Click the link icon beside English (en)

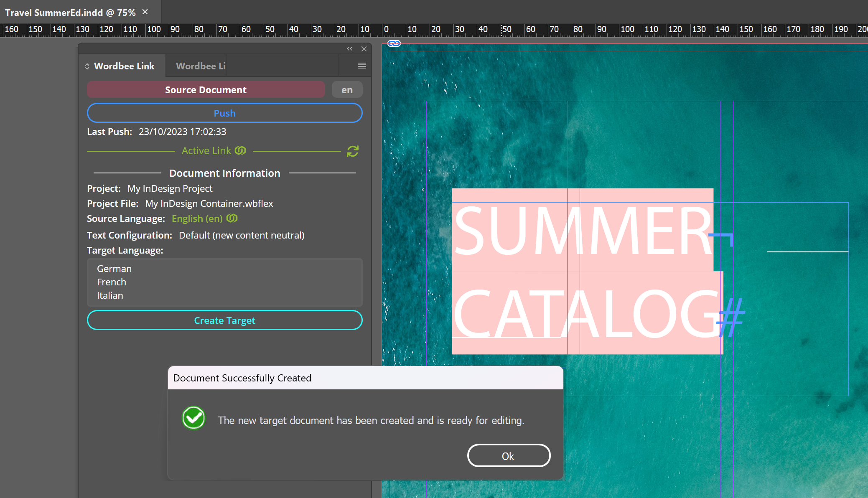tap(232, 218)
